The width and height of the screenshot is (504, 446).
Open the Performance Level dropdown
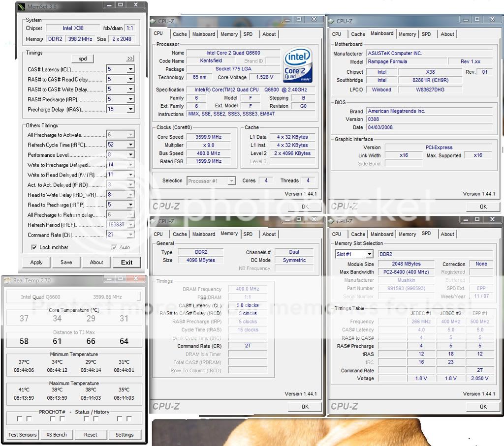(x=130, y=154)
